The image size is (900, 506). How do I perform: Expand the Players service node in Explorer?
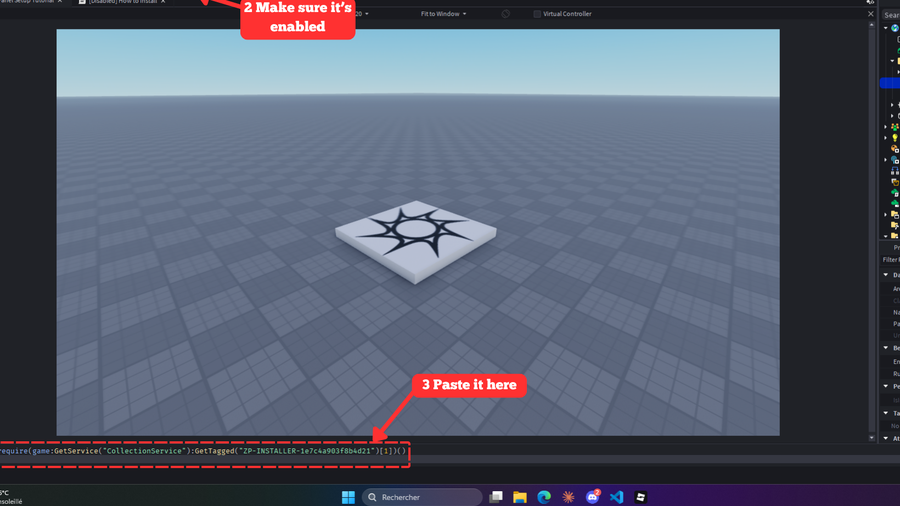click(x=886, y=127)
